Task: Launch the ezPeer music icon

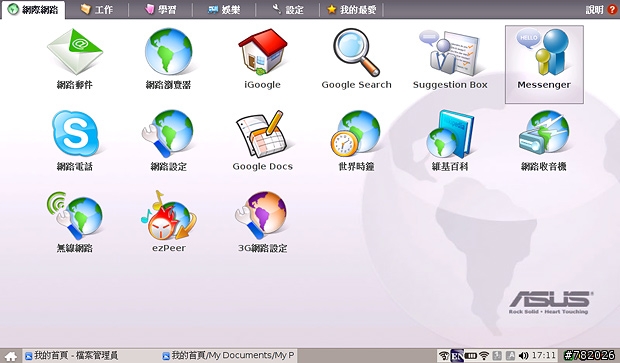Action: click(x=168, y=216)
